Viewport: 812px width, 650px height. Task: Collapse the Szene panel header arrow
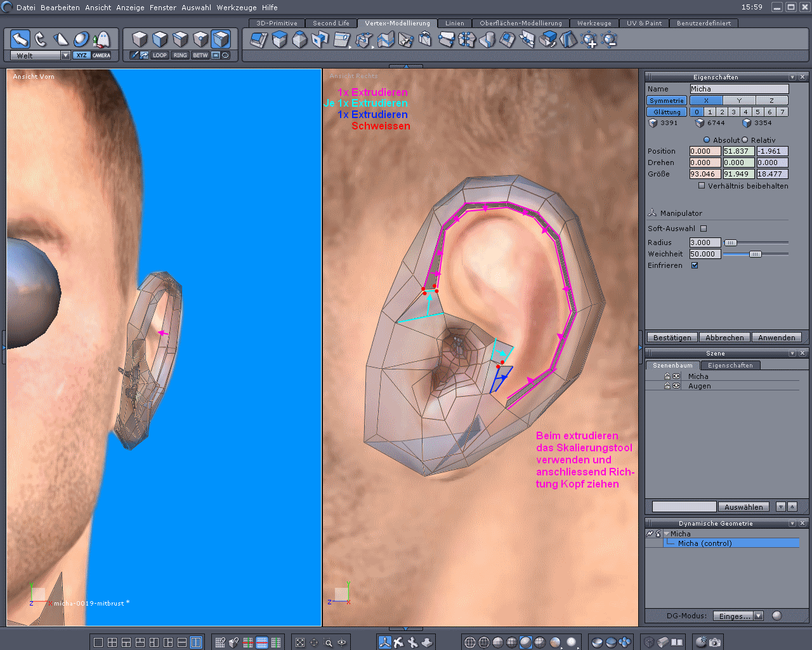792,353
